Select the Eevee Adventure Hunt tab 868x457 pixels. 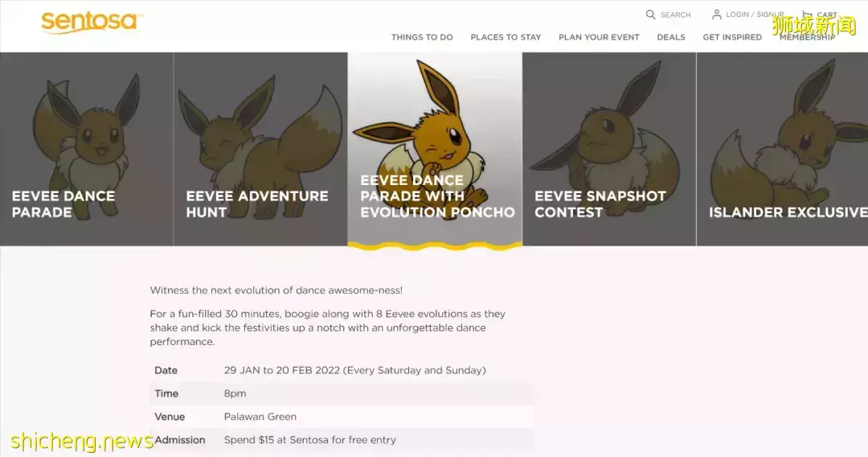(x=260, y=149)
